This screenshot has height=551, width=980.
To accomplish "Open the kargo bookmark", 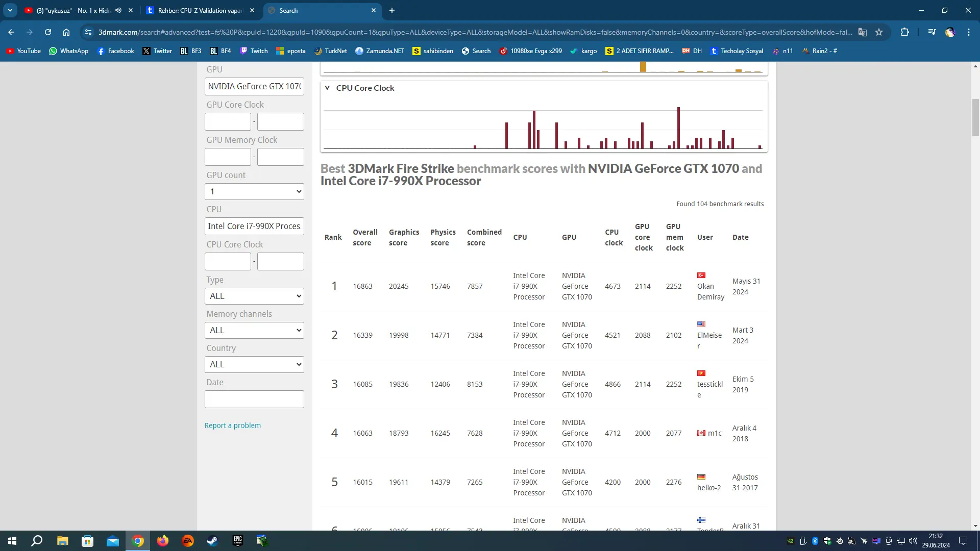I will [x=583, y=51].
